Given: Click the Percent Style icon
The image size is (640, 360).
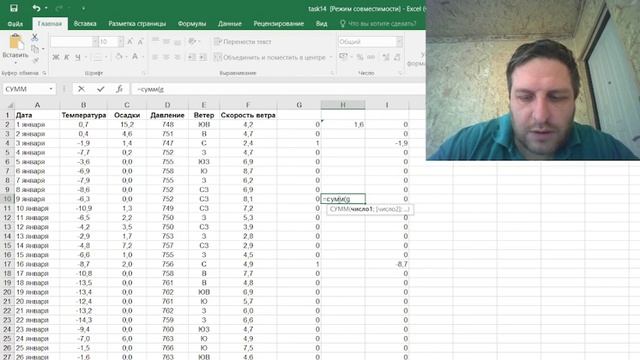Looking at the screenshot, I should pyautogui.click(x=360, y=57).
